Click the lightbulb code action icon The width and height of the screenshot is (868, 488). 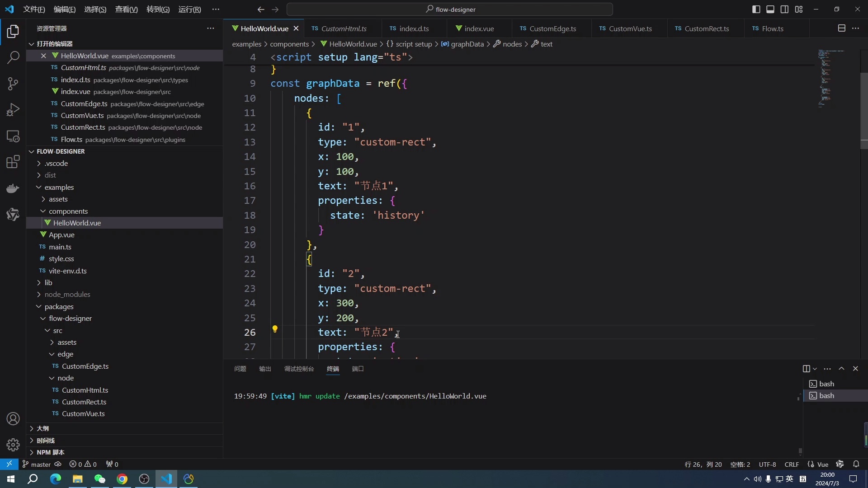[275, 329]
